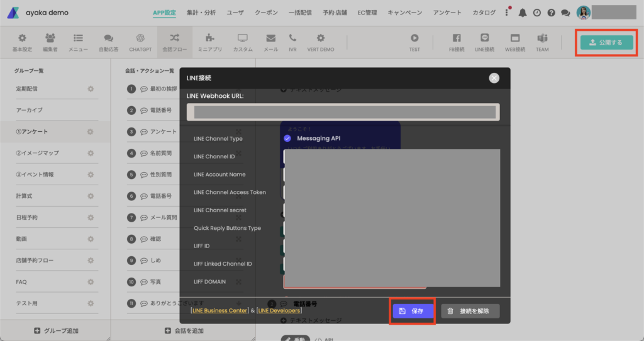This screenshot has width=644, height=341.
Task: Open the キャンペーン menu item
Action: pyautogui.click(x=405, y=13)
